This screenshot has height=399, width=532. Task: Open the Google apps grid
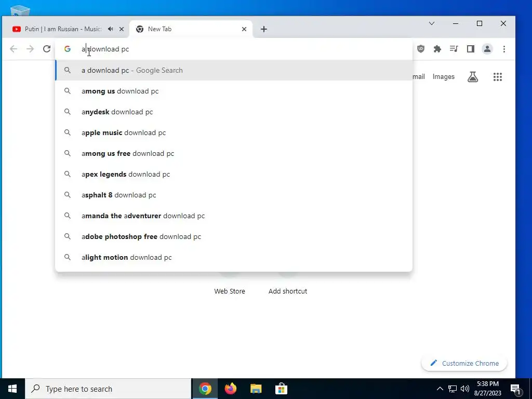pos(497,77)
